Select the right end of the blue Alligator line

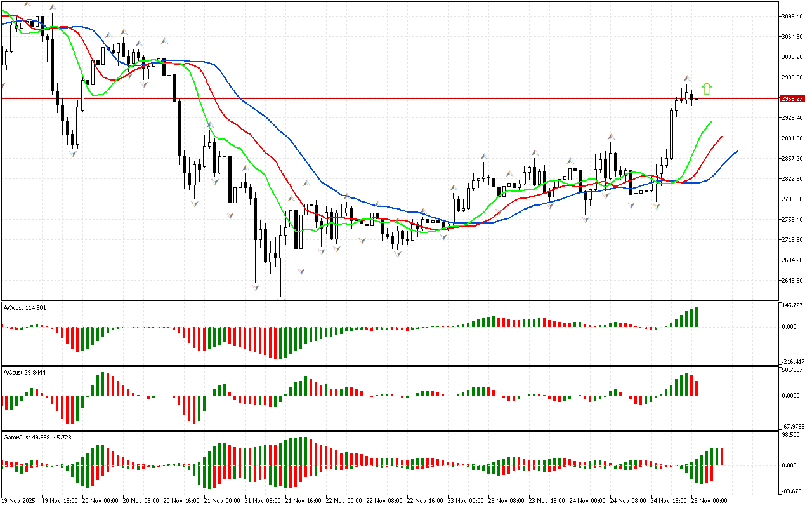tap(737, 152)
